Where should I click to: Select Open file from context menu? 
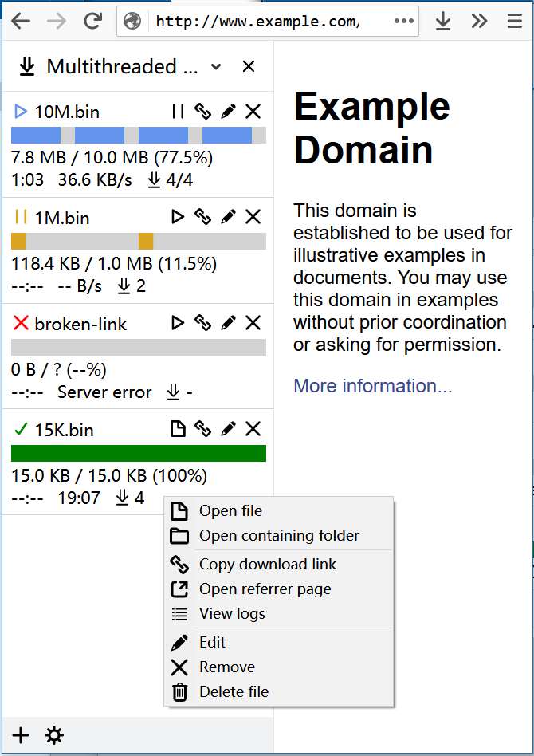coord(279,510)
